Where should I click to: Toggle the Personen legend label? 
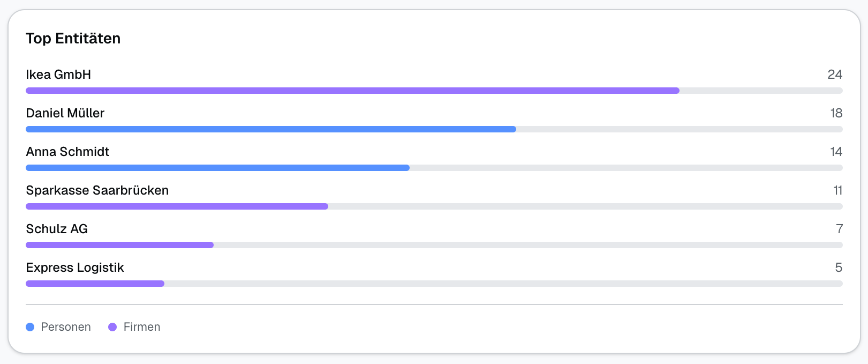coord(66,327)
